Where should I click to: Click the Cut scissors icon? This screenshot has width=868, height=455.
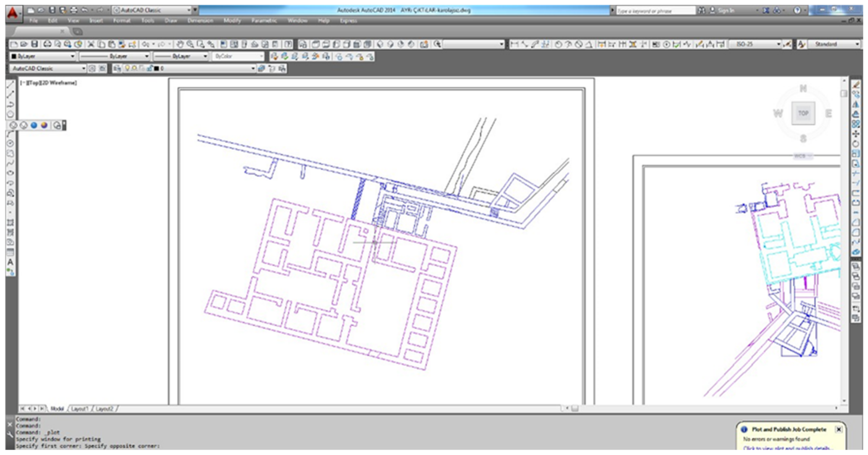tap(91, 44)
